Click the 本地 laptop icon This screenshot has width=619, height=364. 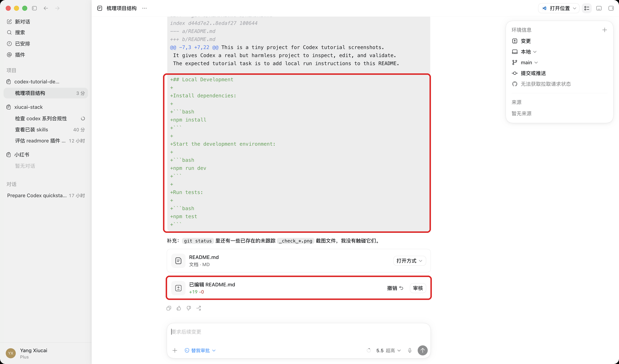[515, 52]
